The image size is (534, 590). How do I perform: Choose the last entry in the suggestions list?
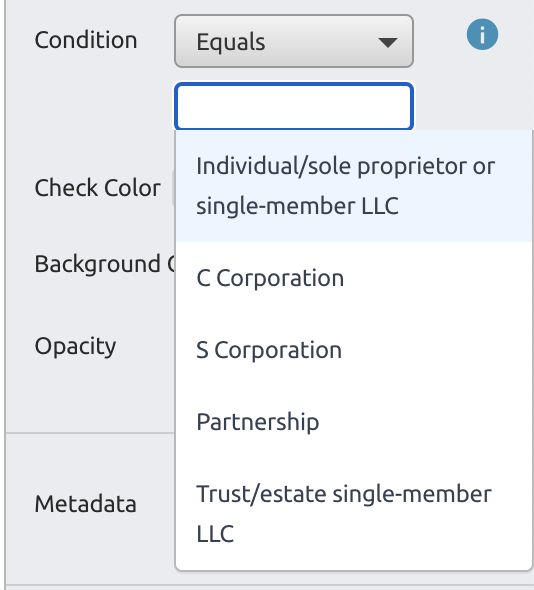pos(354,514)
